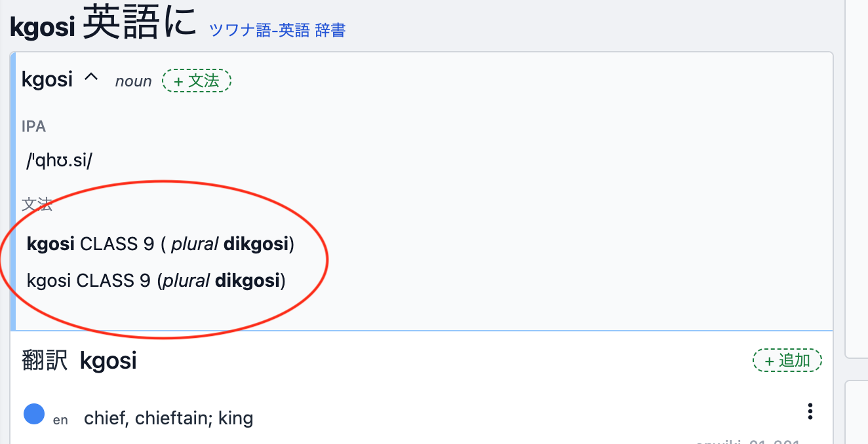
Task: Select the "chief, chieftain; king" translation text
Action: [168, 418]
